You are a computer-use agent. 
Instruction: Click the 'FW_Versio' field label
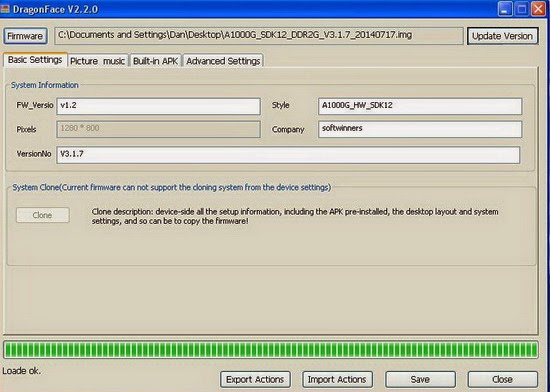35,105
